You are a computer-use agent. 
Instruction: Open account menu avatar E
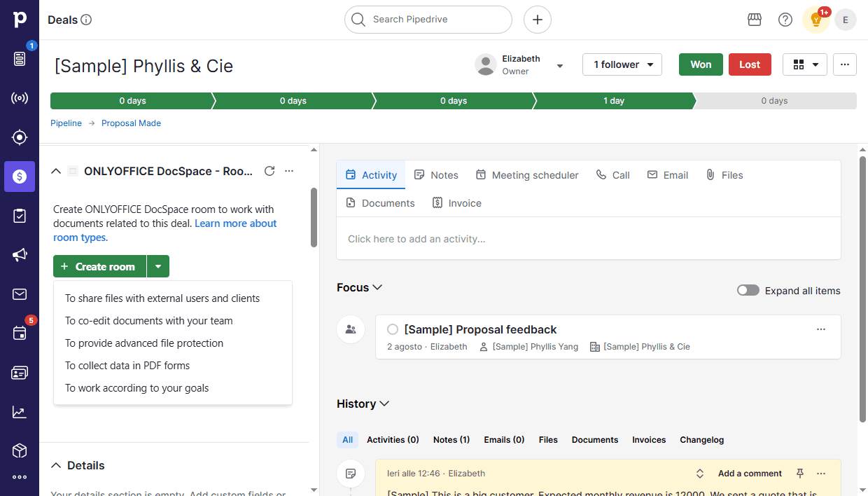coord(846,20)
